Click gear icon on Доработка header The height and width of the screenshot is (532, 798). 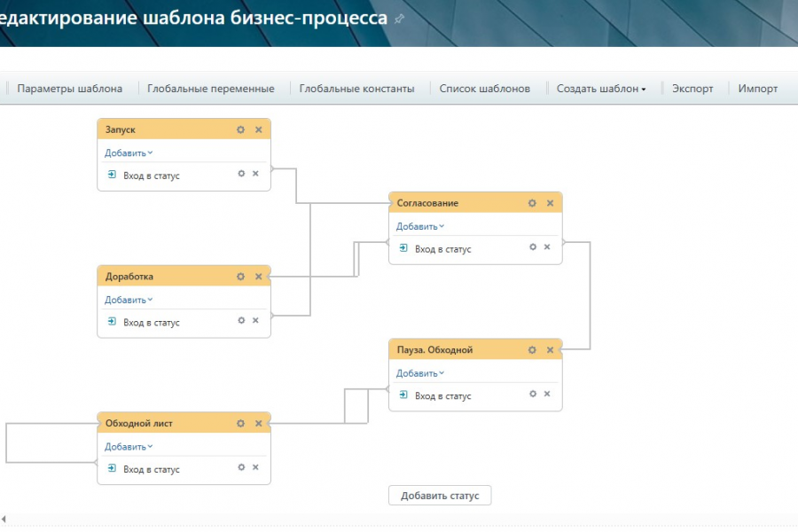point(240,277)
